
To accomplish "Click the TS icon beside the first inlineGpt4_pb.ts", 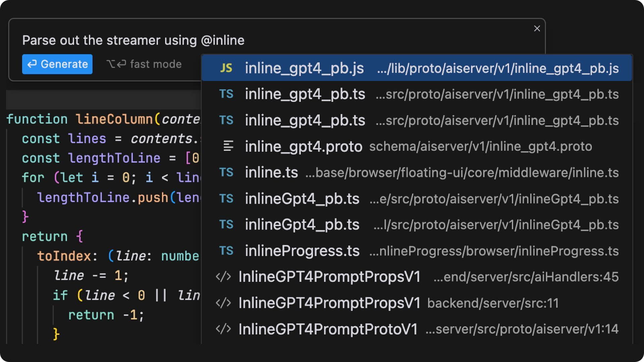I will 227,198.
